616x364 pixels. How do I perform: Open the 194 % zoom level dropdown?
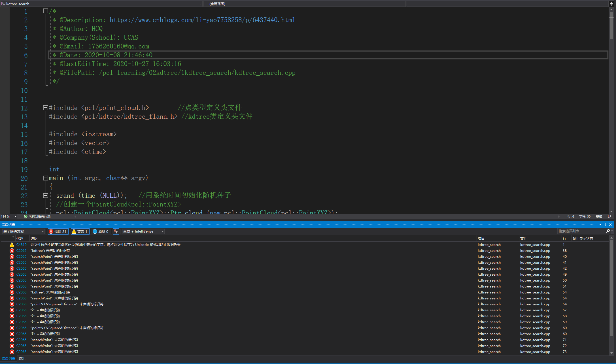[x=9, y=216]
